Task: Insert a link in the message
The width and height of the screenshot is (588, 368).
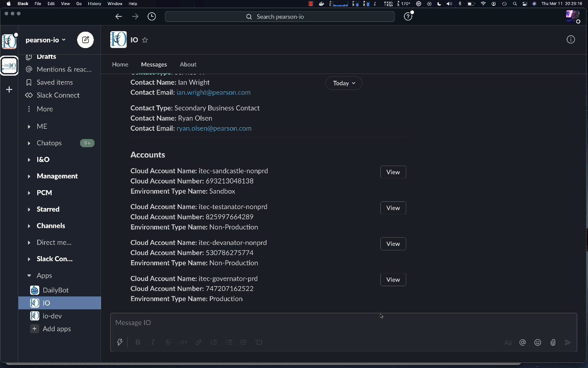Action: pyautogui.click(x=199, y=342)
